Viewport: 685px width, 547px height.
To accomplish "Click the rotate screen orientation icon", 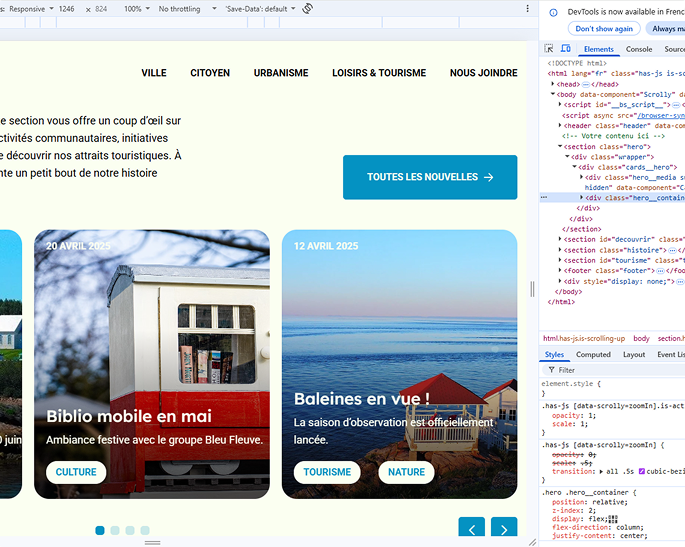I will tap(308, 9).
